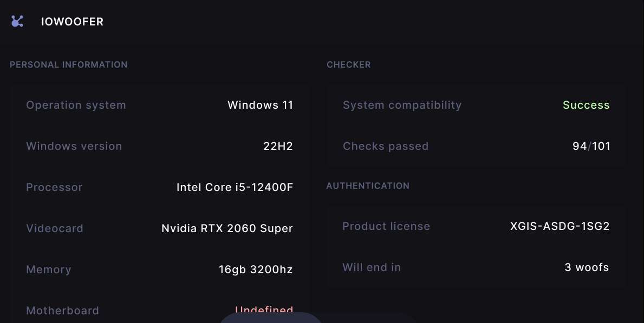Select the Nvidia RTX 2060 Super value
This screenshot has width=644, height=323.
tap(227, 228)
